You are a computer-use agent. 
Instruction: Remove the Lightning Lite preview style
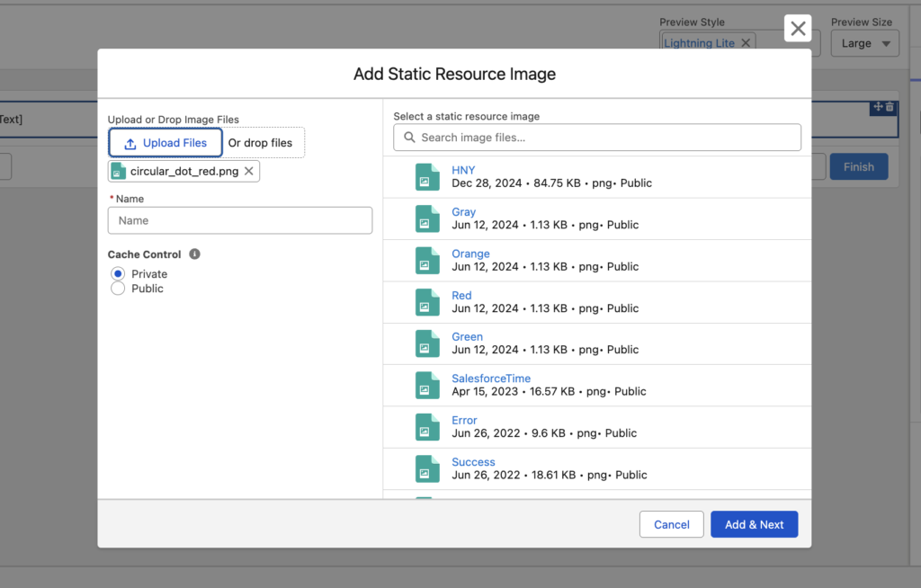point(746,43)
